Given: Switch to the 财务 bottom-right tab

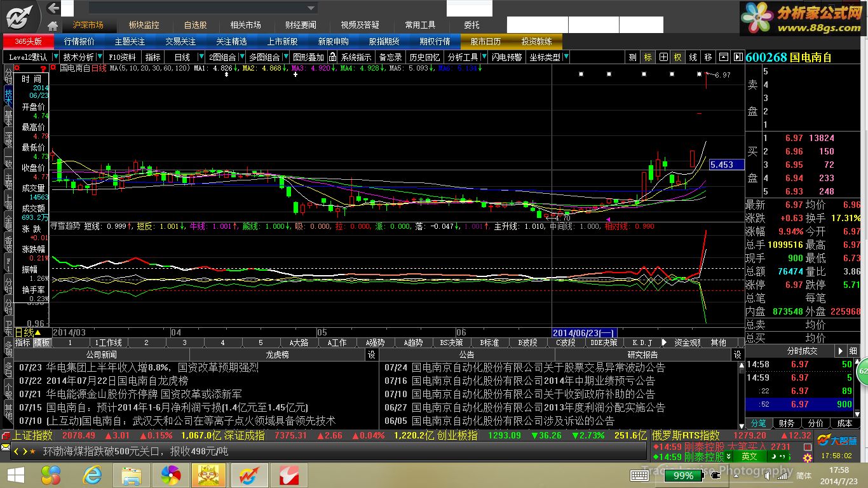Looking at the screenshot, I should [786, 423].
